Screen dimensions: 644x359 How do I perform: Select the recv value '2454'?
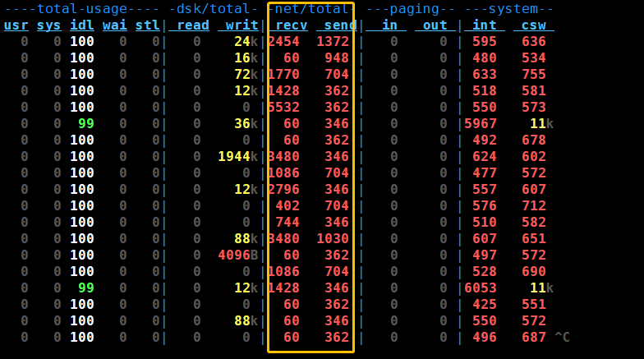[283, 41]
